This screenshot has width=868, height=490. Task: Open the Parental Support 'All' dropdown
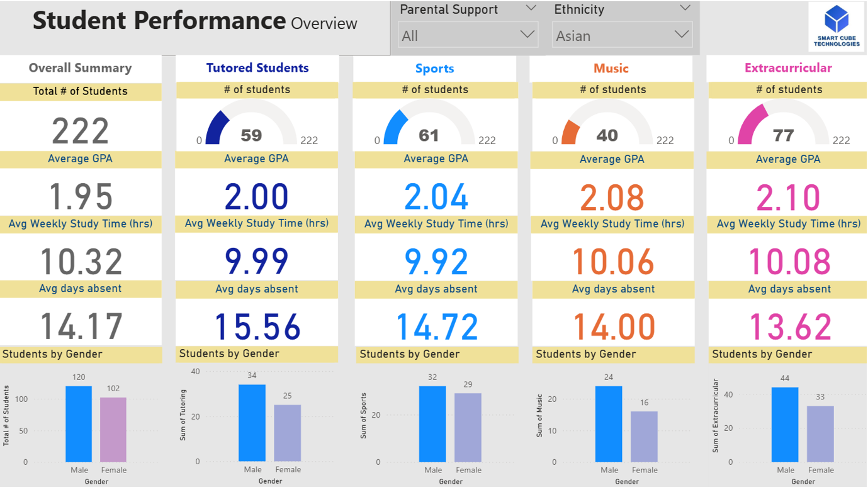click(x=467, y=36)
